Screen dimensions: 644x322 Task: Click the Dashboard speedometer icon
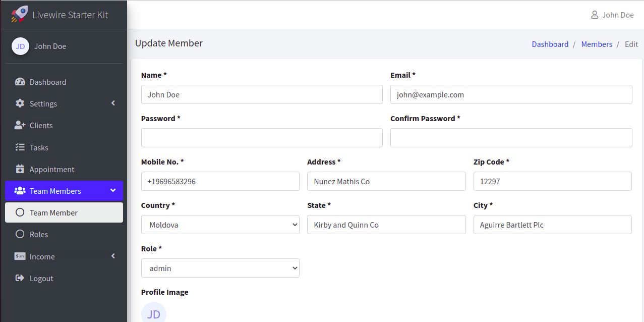[20, 82]
